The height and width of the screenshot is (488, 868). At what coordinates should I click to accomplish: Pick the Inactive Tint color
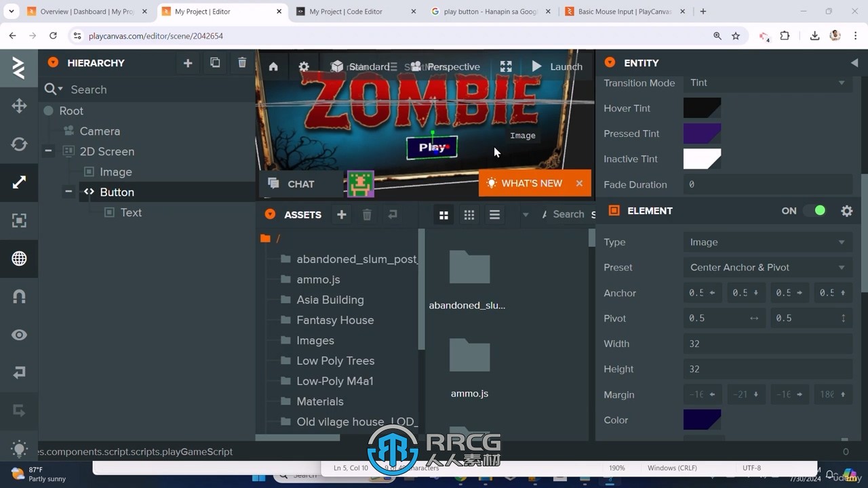[702, 159]
